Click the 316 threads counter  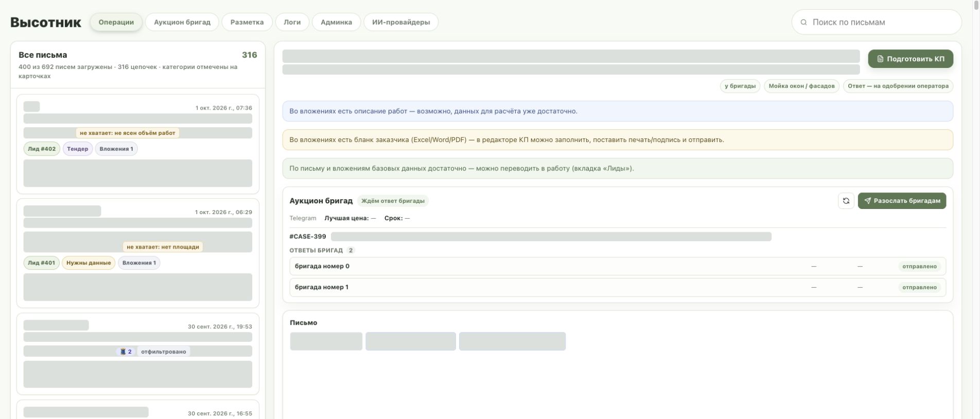pyautogui.click(x=250, y=55)
